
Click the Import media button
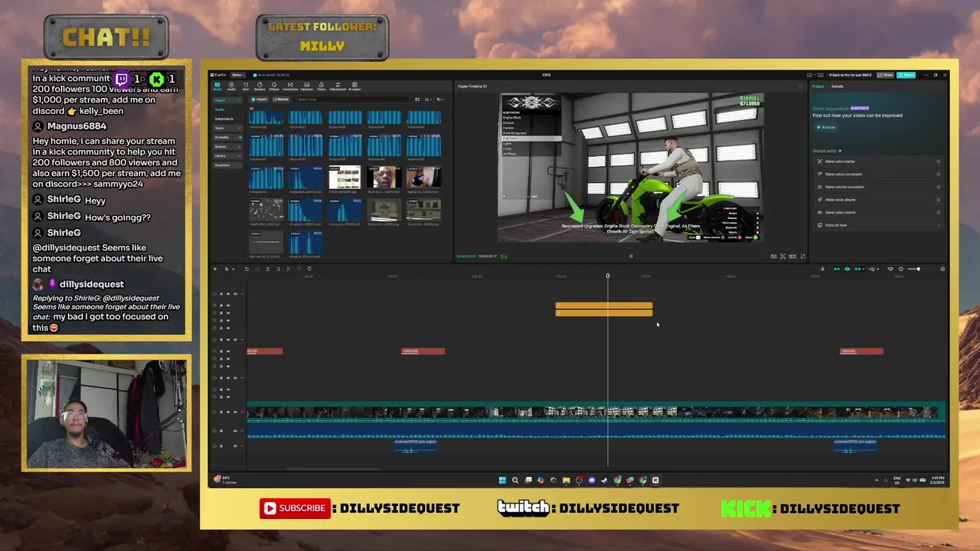tap(260, 99)
